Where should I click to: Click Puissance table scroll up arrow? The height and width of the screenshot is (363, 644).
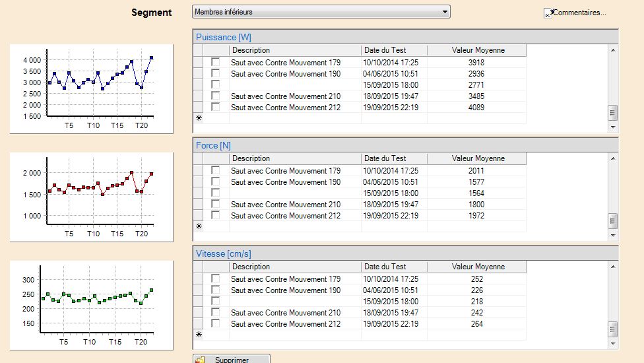point(613,50)
